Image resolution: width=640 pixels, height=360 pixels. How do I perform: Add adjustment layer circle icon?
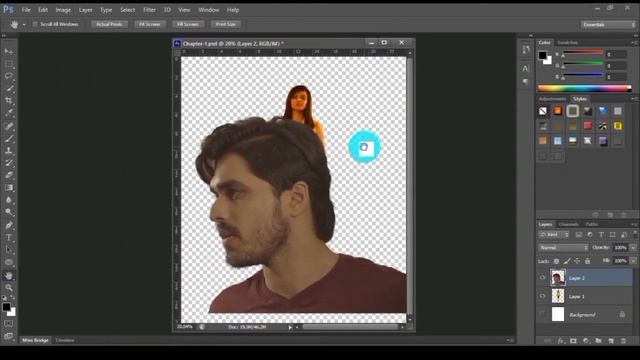[x=586, y=341]
